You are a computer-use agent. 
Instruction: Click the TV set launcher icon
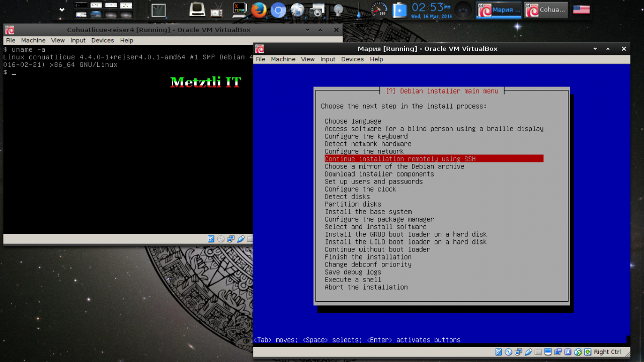click(x=217, y=10)
